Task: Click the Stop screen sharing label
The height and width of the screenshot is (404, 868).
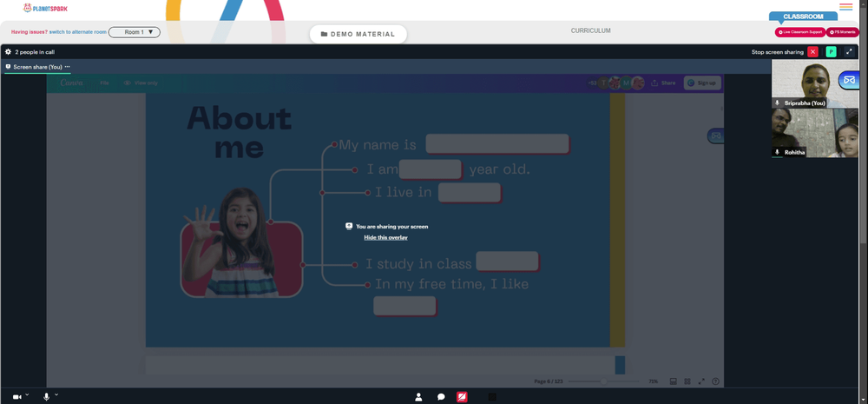Action: coord(777,52)
